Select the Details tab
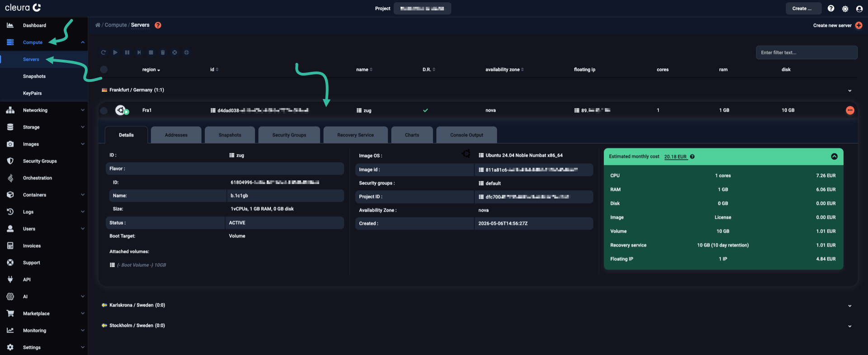 tap(126, 135)
